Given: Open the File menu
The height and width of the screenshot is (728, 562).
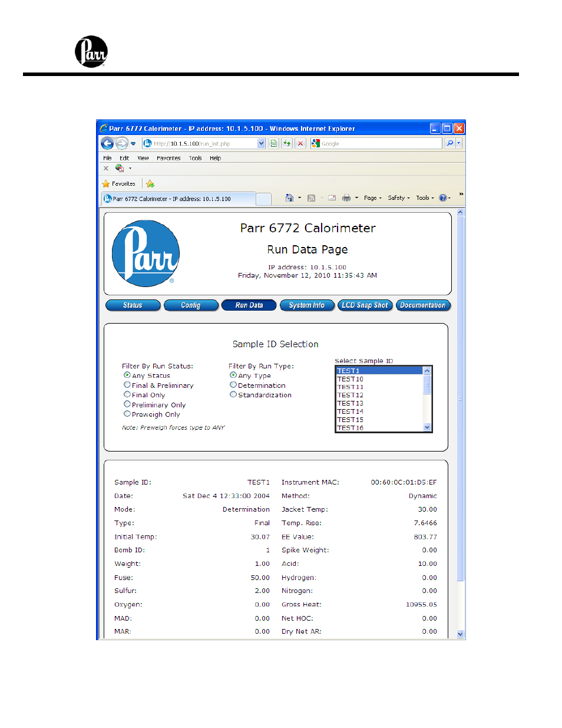Looking at the screenshot, I should [107, 158].
